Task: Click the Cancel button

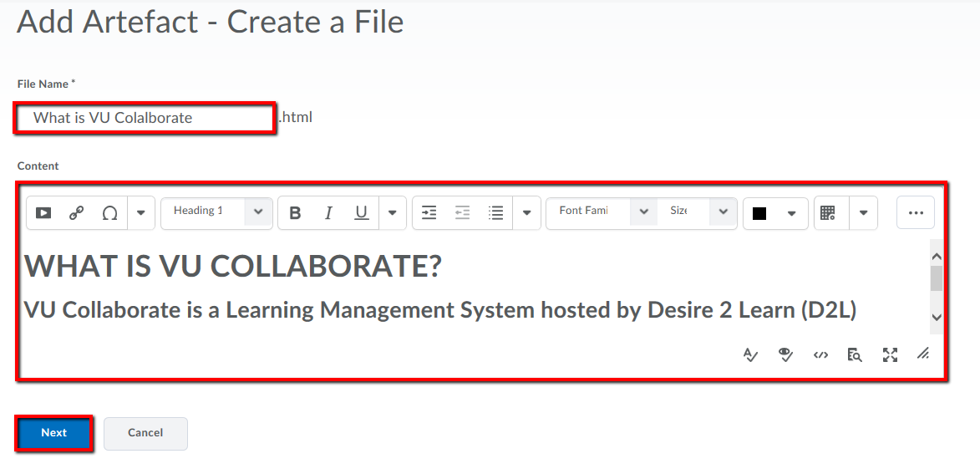Action: (145, 433)
